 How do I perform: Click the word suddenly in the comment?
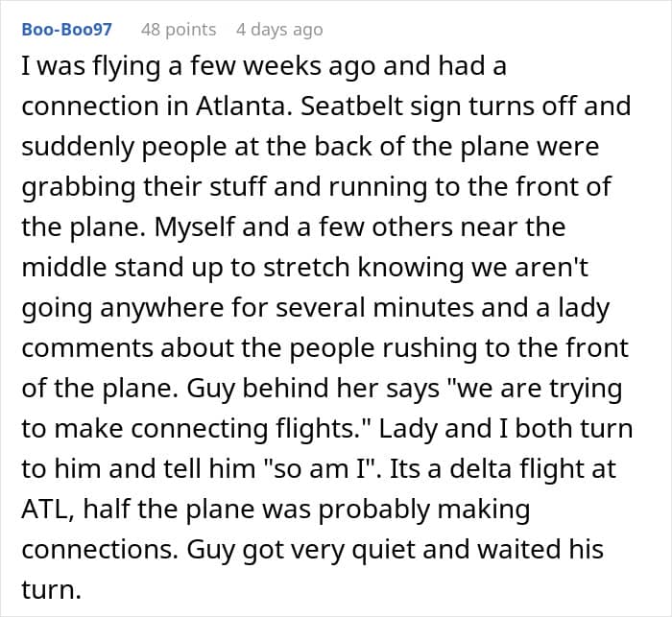78,147
